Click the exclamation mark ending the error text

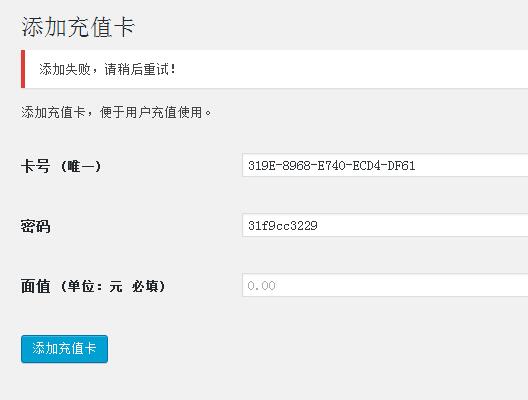(173, 69)
